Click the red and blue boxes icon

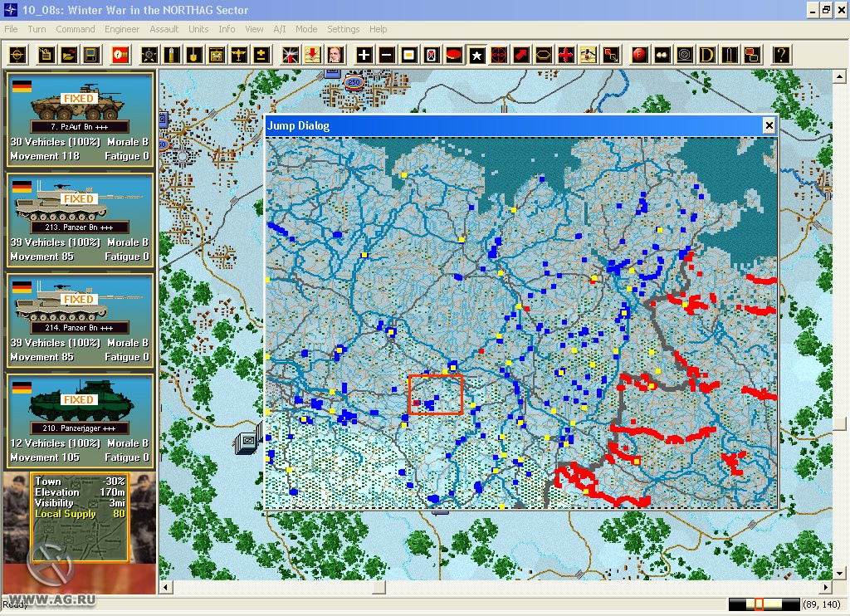(752, 55)
